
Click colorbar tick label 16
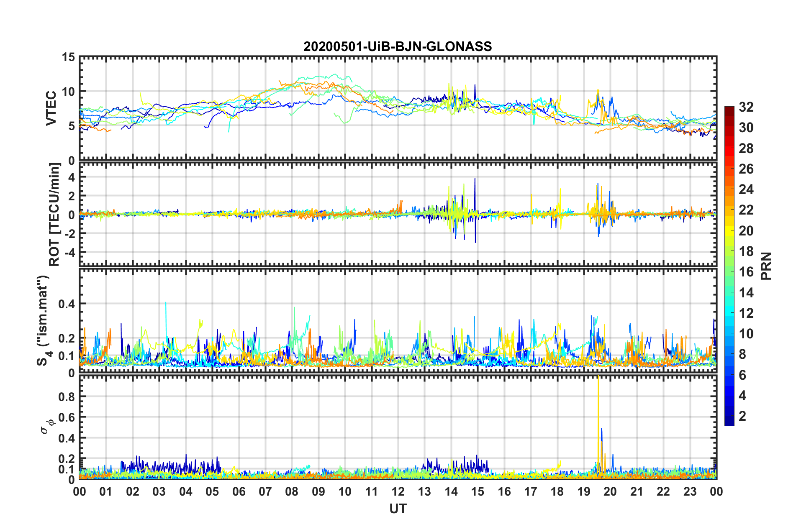(746, 272)
